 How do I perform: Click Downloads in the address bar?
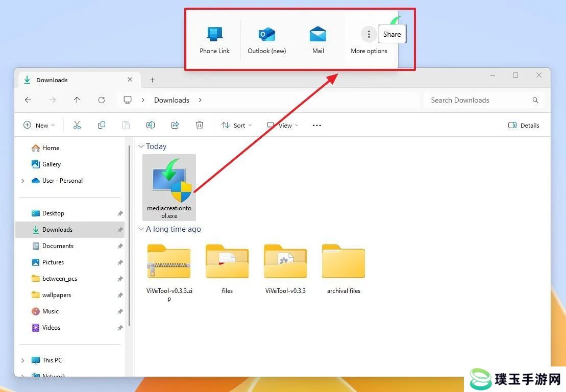[171, 100]
